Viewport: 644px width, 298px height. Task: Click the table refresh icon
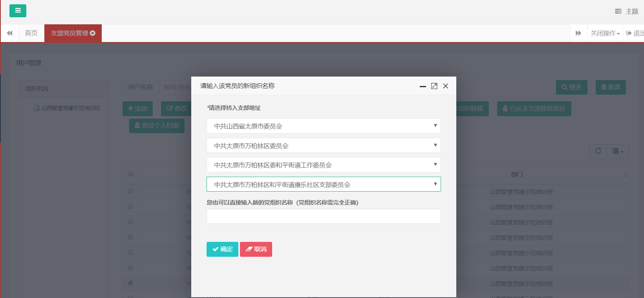[598, 151]
